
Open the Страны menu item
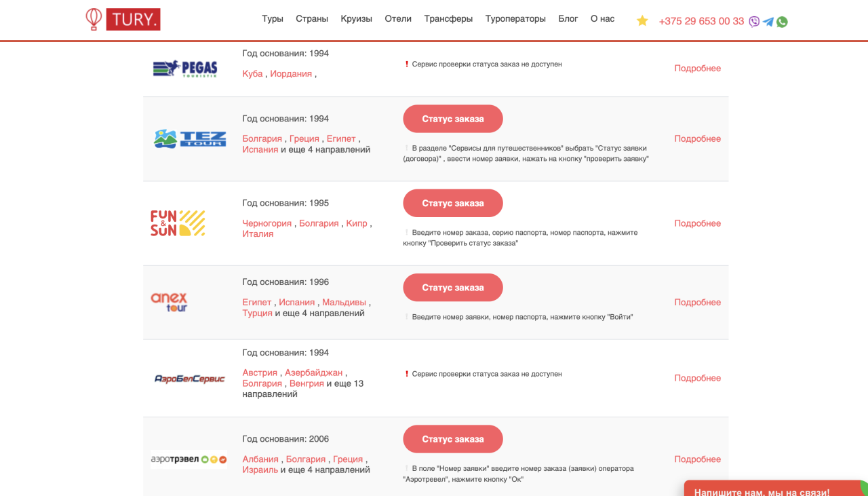[x=312, y=19]
